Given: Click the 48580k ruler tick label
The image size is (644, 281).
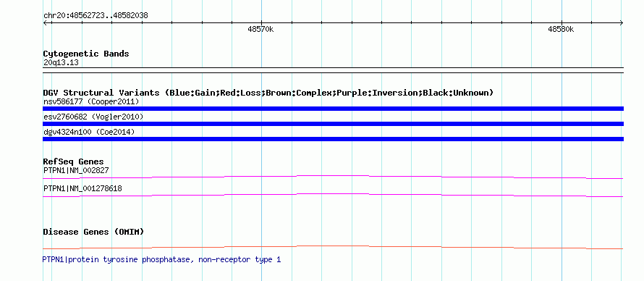Looking at the screenshot, I should 561,29.
